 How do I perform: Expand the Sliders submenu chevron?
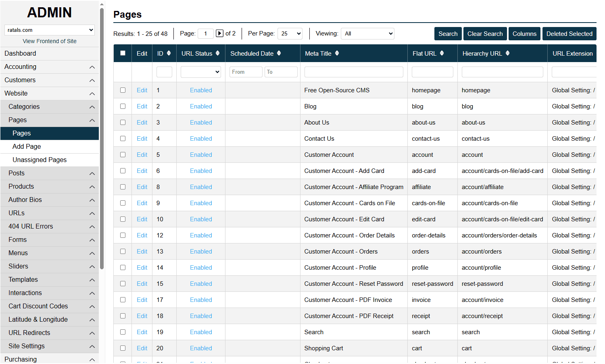pyautogui.click(x=92, y=266)
